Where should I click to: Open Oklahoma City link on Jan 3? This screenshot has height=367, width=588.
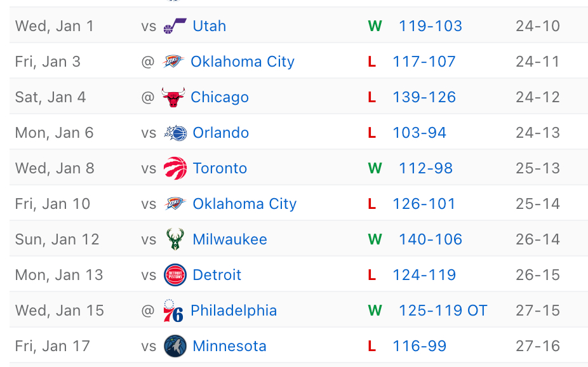(x=243, y=62)
